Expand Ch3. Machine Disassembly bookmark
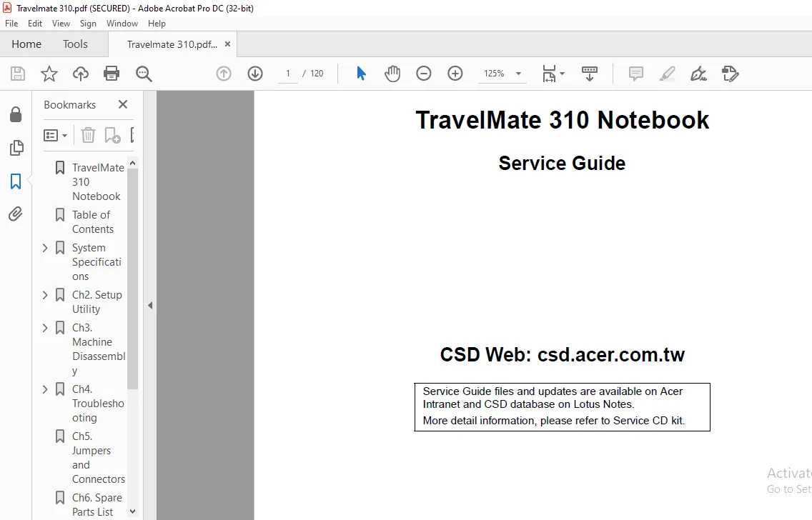Image resolution: width=812 pixels, height=520 pixels. tap(45, 328)
